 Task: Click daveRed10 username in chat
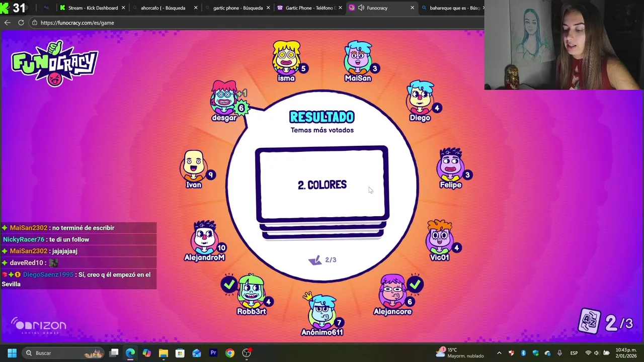coord(26,262)
